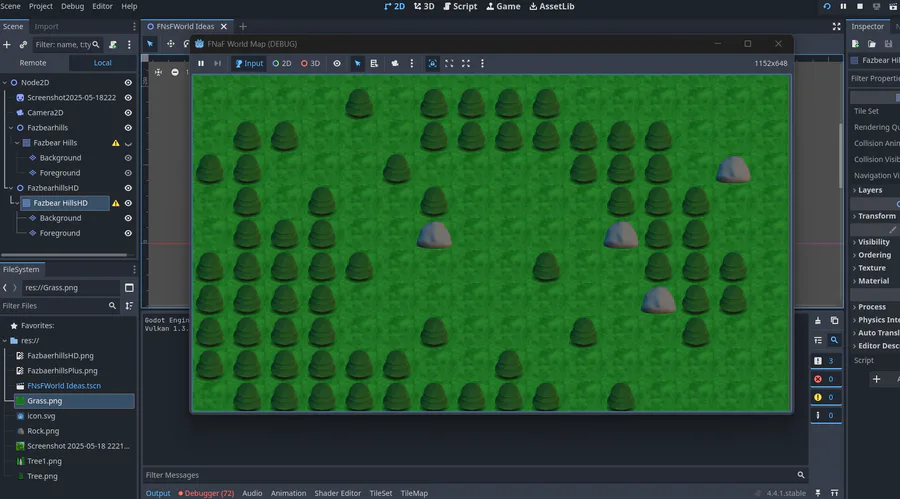Open the Script workspace
Image resolution: width=900 pixels, height=499 pixels.
tap(460, 6)
